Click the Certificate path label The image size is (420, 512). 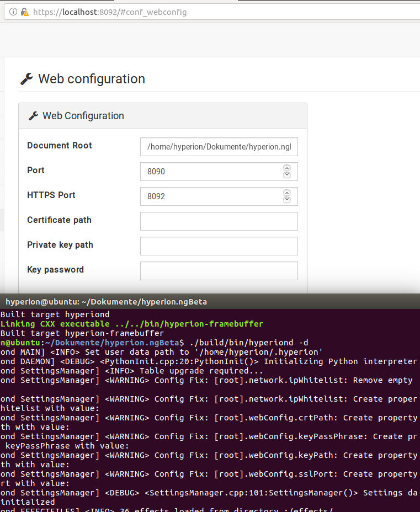(x=59, y=220)
